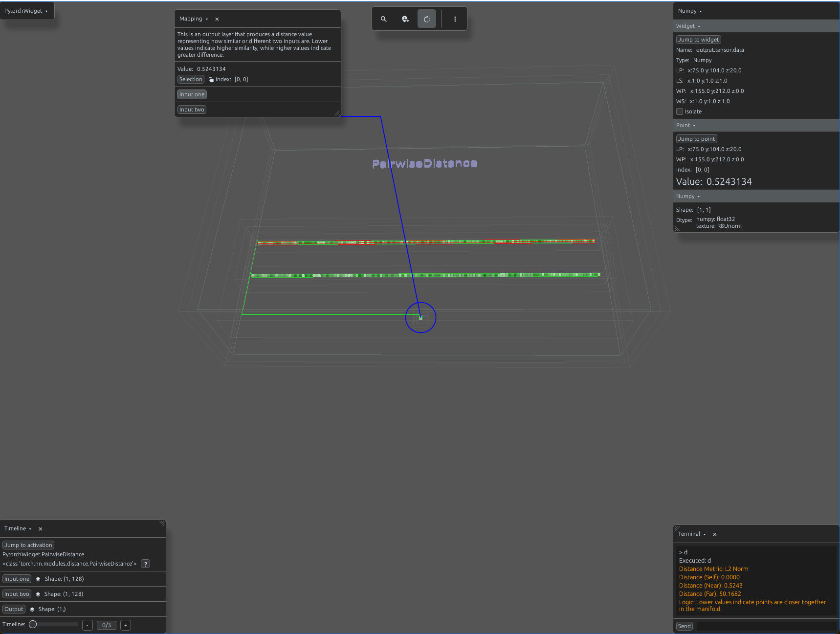Toggle the auto-rotate icon in toolbar
The width and height of the screenshot is (840, 634).
coord(427,19)
